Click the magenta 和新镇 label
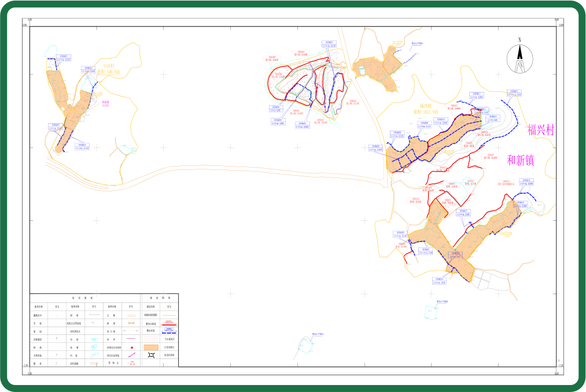The width and height of the screenshot is (586, 392). 521,161
